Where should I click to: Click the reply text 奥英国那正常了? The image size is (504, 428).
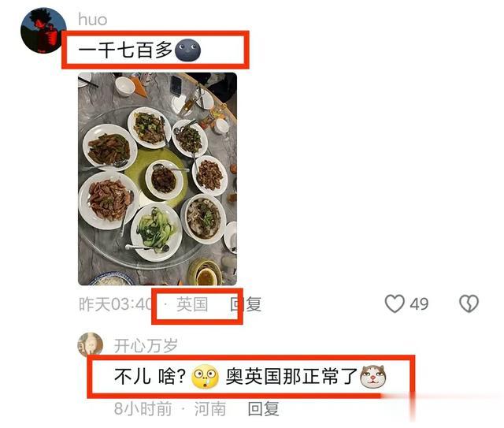[291, 376]
